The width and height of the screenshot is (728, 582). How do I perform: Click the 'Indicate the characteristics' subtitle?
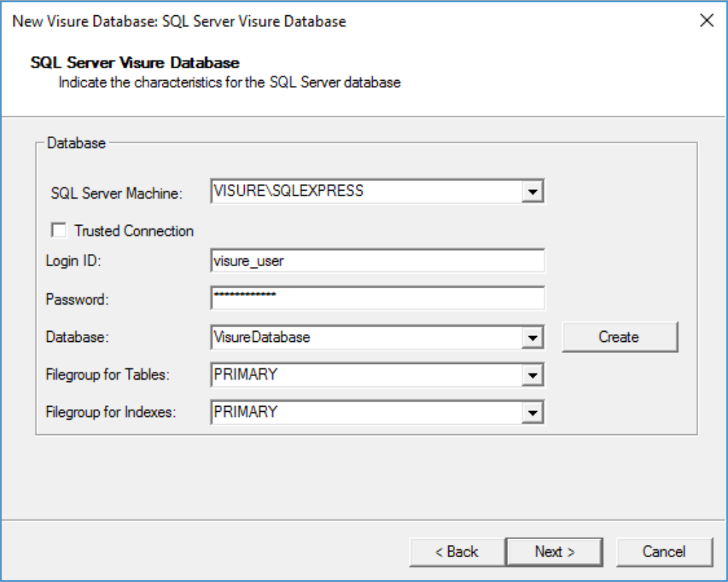[229, 83]
